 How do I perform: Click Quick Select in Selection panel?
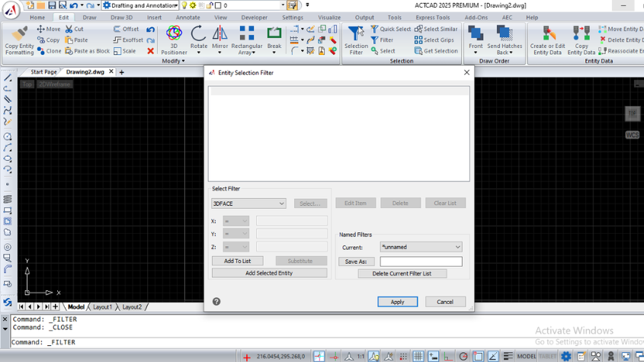(x=390, y=29)
